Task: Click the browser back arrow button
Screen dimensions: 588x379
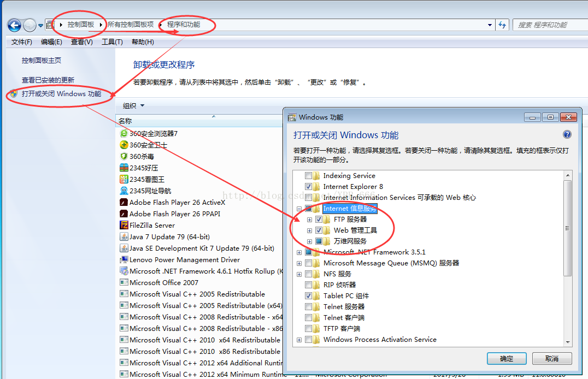Action: [x=14, y=25]
